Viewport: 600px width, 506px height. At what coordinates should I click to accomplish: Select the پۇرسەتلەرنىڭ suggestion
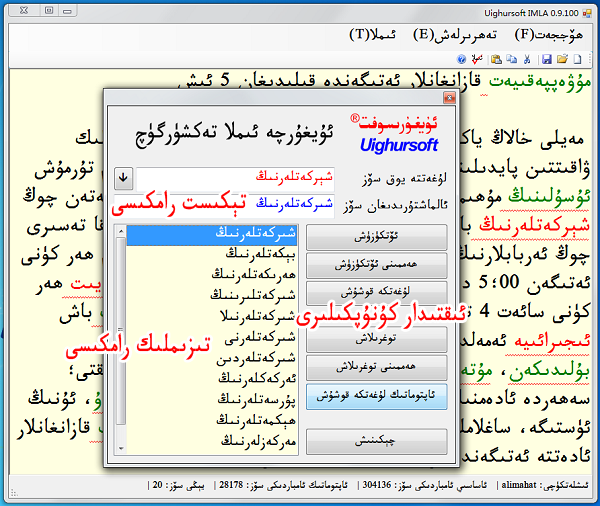212,400
